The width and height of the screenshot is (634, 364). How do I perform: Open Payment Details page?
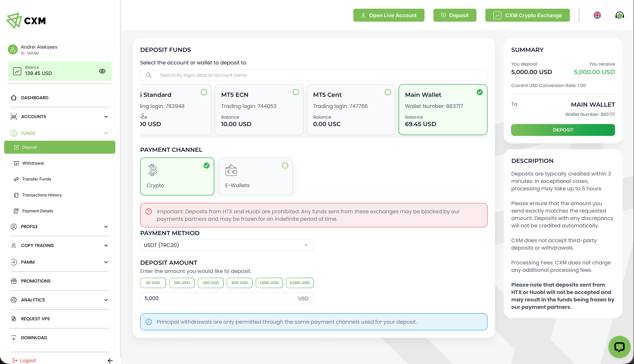(38, 211)
